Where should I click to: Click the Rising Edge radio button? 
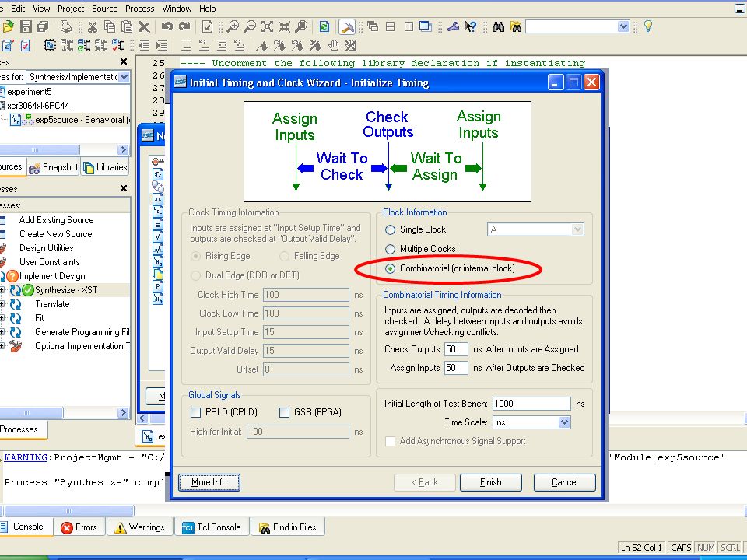[x=195, y=256]
